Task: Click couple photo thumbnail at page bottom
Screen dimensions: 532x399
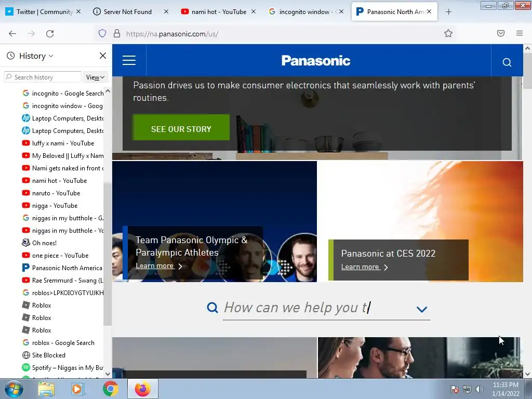Action: (419, 357)
